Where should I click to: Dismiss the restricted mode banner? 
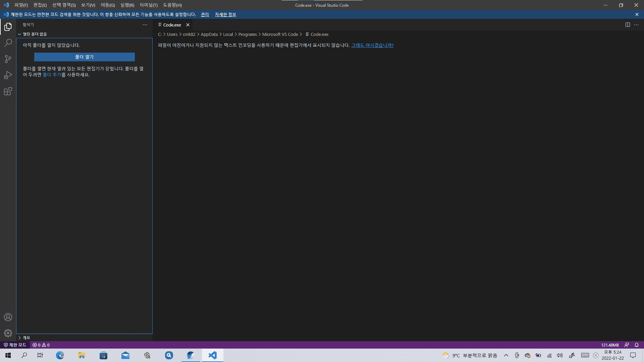click(637, 14)
